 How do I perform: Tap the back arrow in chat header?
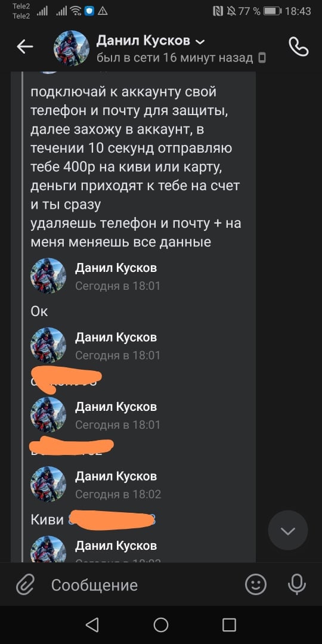click(24, 47)
